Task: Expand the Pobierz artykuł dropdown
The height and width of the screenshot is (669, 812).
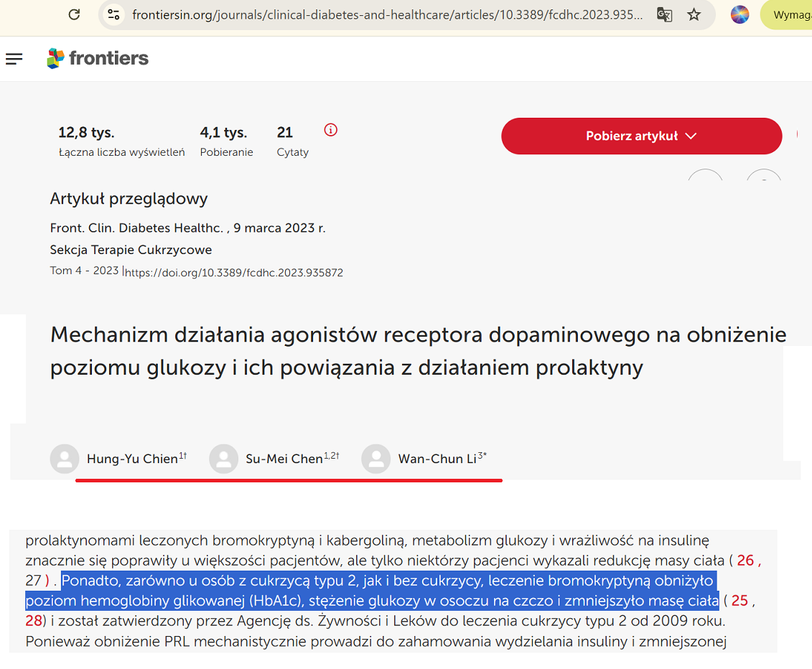Action: pos(641,136)
